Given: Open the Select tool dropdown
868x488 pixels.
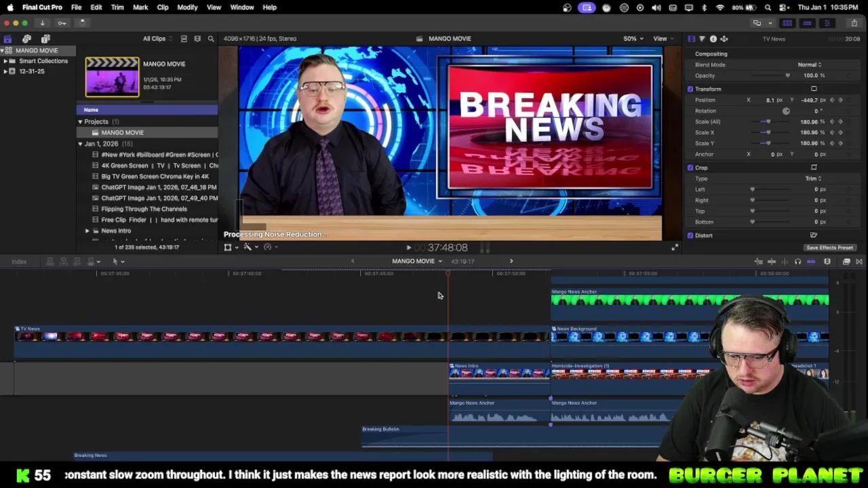Looking at the screenshot, I should 118,262.
